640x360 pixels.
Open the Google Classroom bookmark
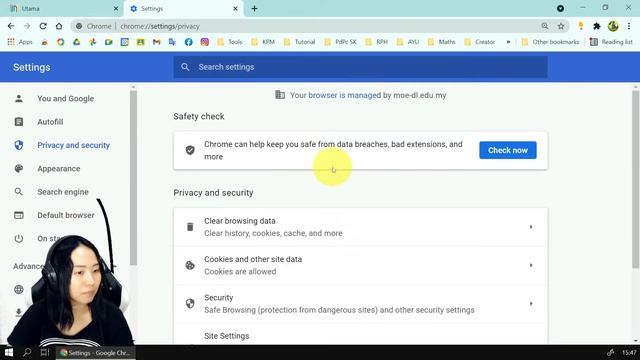[140, 42]
